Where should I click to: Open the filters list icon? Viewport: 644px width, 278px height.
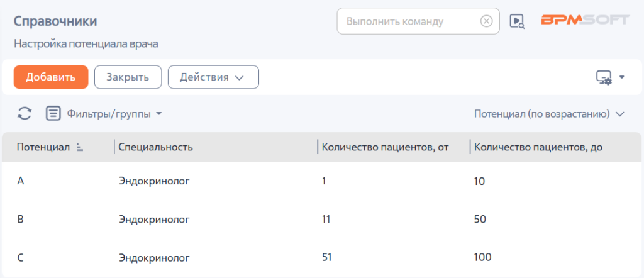53,113
